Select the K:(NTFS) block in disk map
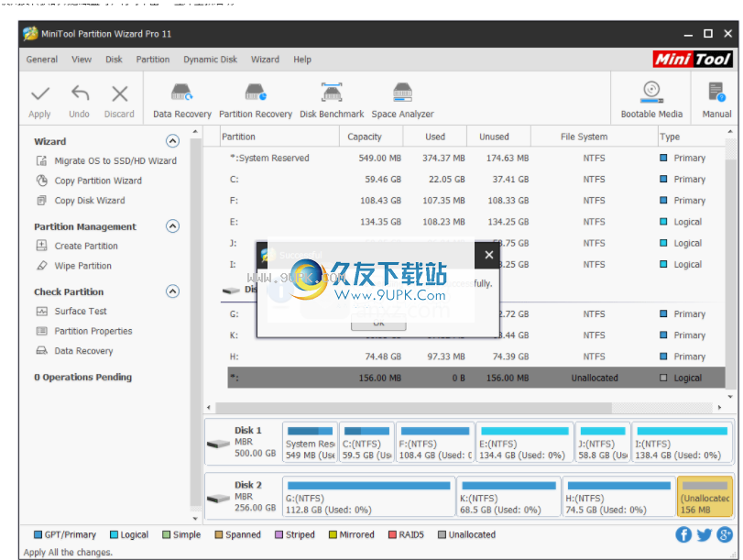Screen dimensions: 743x560 [508, 497]
